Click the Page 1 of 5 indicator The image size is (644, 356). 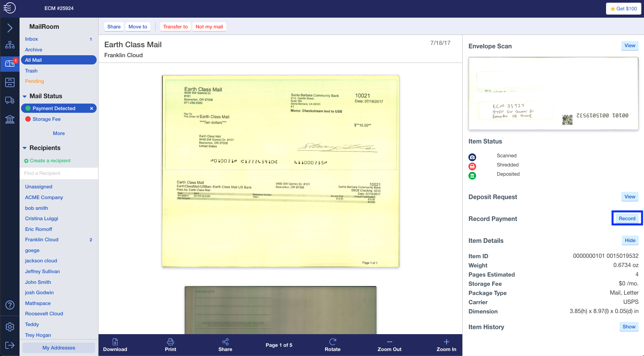tap(279, 345)
